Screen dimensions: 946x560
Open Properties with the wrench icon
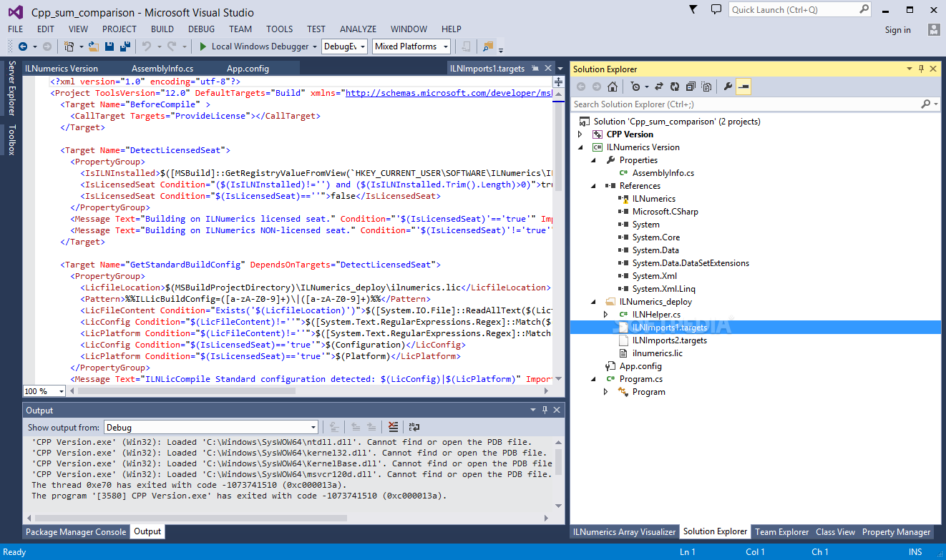728,87
